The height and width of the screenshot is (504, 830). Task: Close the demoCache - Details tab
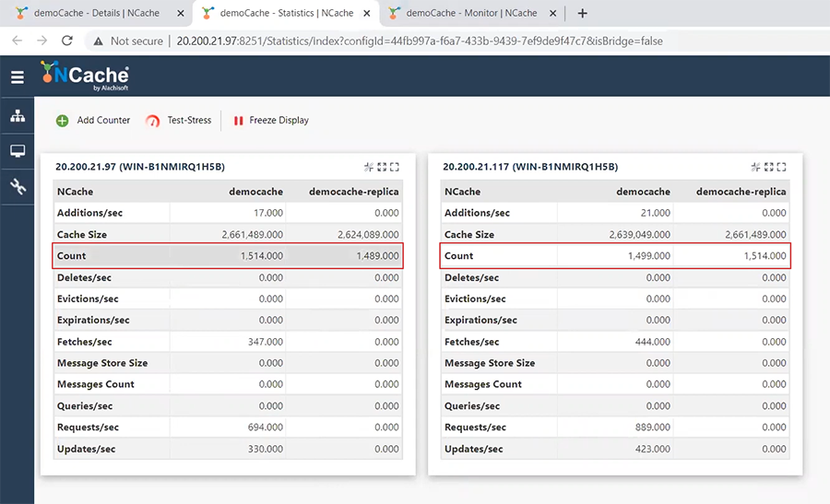click(181, 13)
